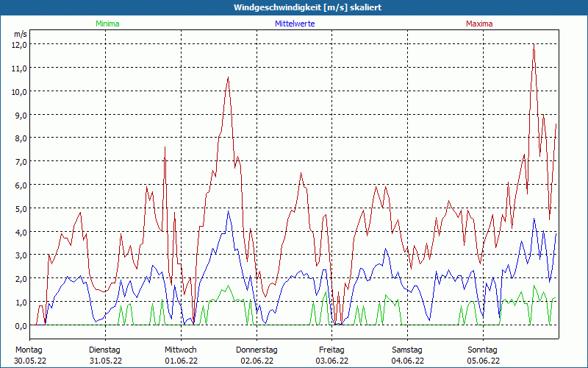Click the 'Donnerstag' day label
The image size is (588, 368).
click(x=257, y=350)
